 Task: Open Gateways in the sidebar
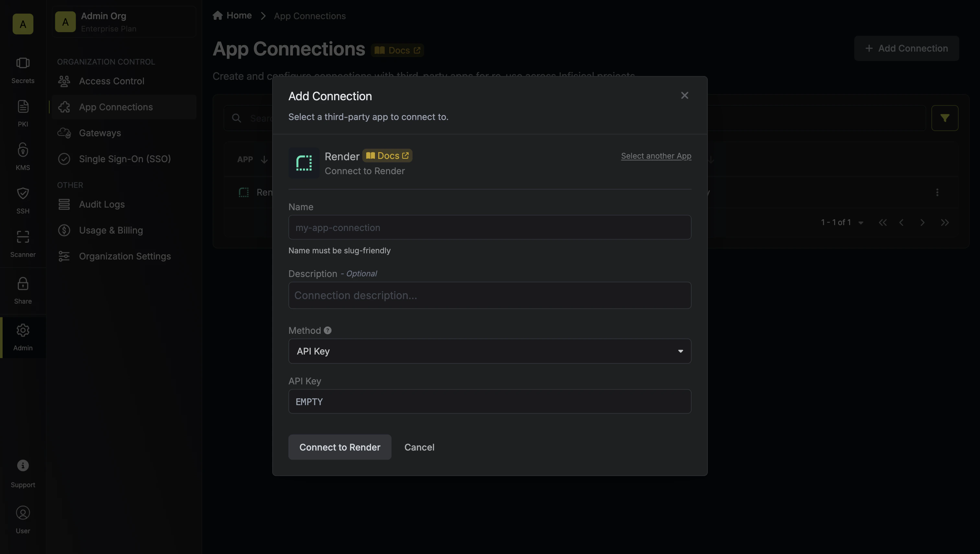point(124,133)
